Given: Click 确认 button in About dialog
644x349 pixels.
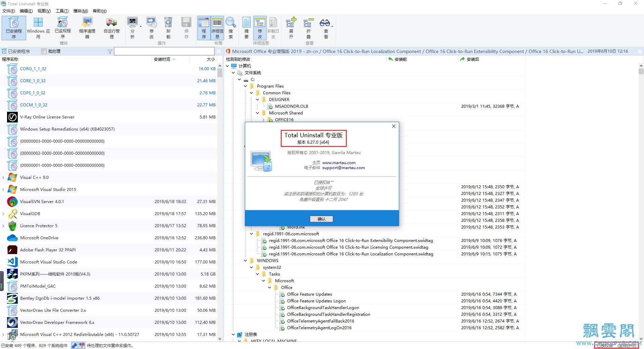Looking at the screenshot, I should [321, 219].
